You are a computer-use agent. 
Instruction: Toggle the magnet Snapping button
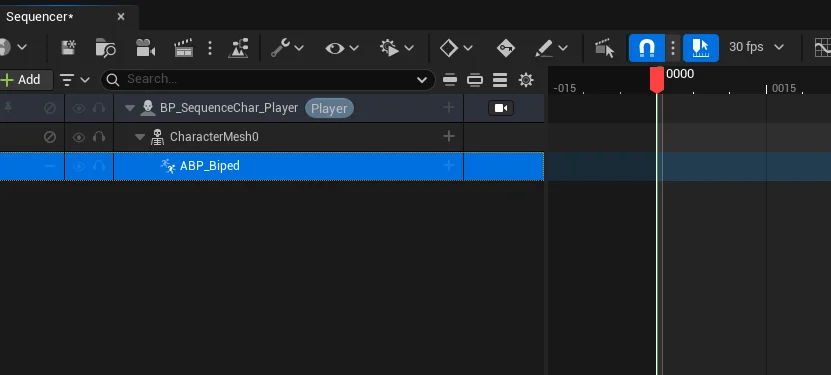[x=647, y=48]
